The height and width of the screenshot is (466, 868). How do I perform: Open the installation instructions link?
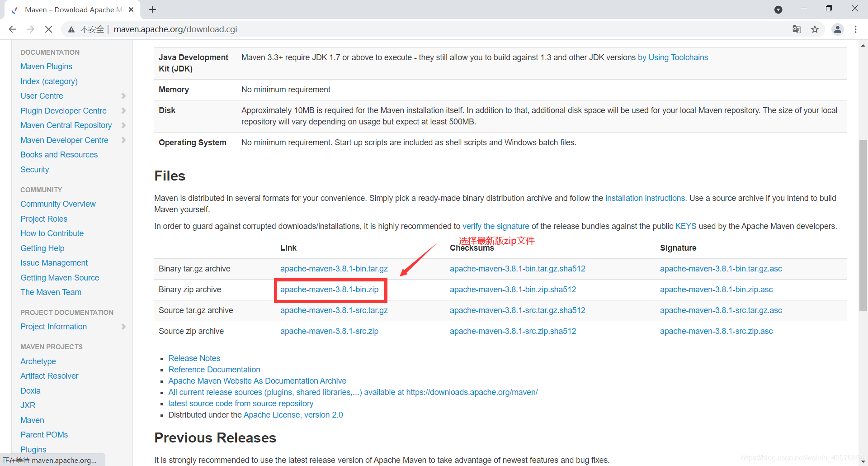(x=646, y=198)
